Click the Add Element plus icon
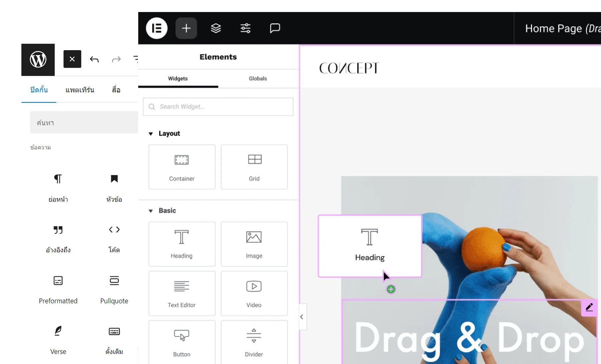Image resolution: width=601 pixels, height=364 pixels. click(186, 28)
